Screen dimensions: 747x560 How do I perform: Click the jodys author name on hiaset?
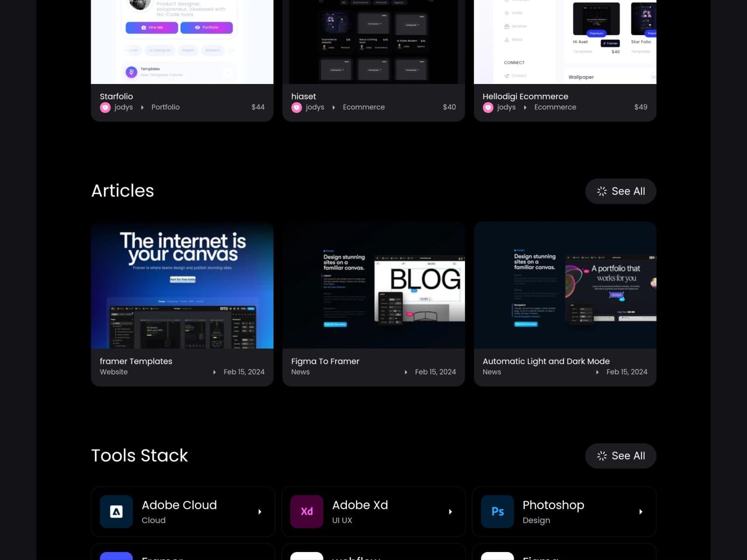point(315,107)
